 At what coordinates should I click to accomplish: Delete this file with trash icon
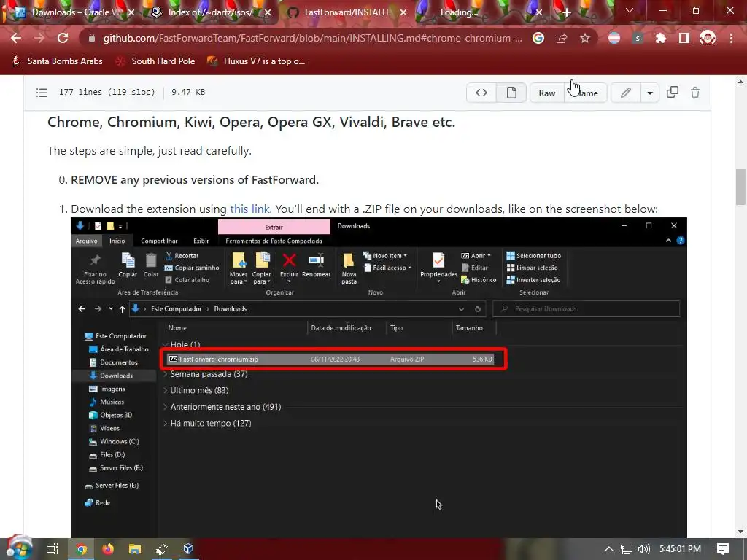695,93
